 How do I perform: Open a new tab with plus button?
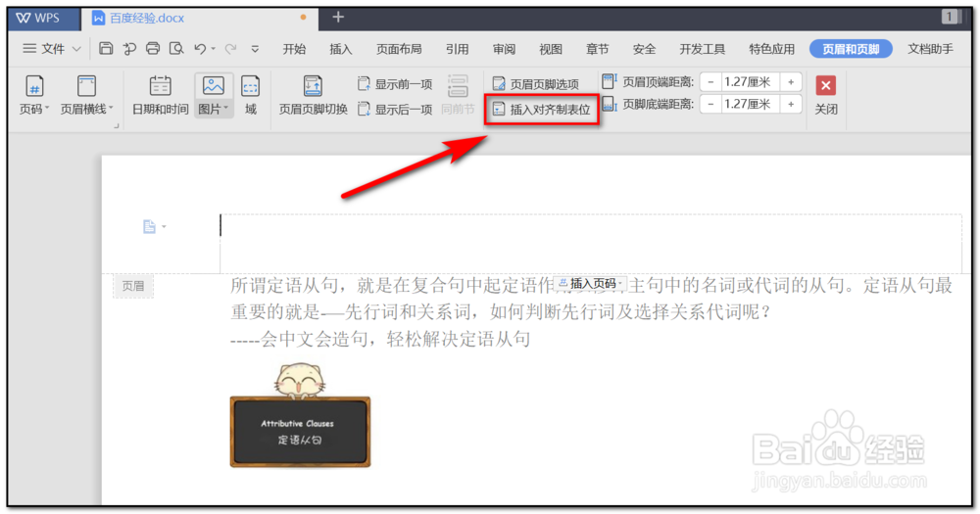click(x=338, y=18)
